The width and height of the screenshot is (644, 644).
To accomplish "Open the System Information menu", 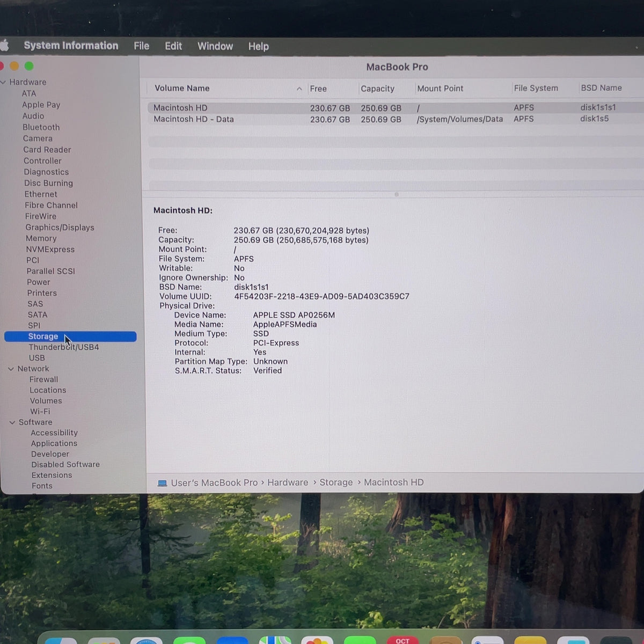I will (x=71, y=46).
